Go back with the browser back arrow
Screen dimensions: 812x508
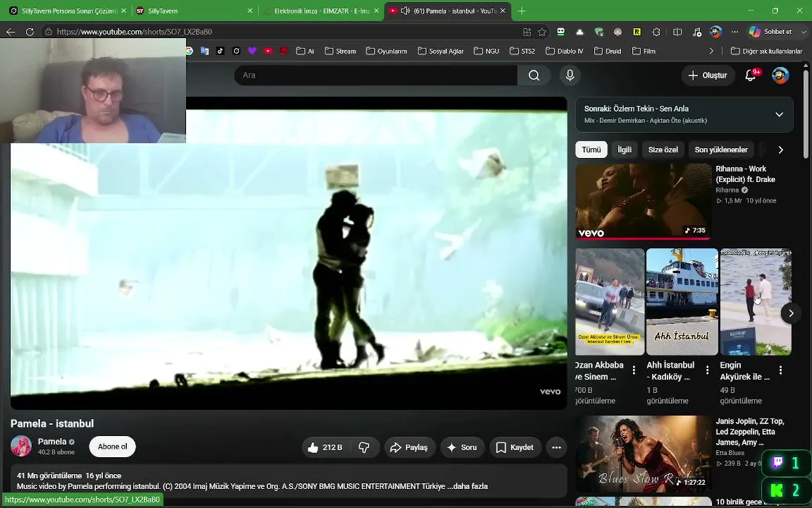pyautogui.click(x=11, y=32)
